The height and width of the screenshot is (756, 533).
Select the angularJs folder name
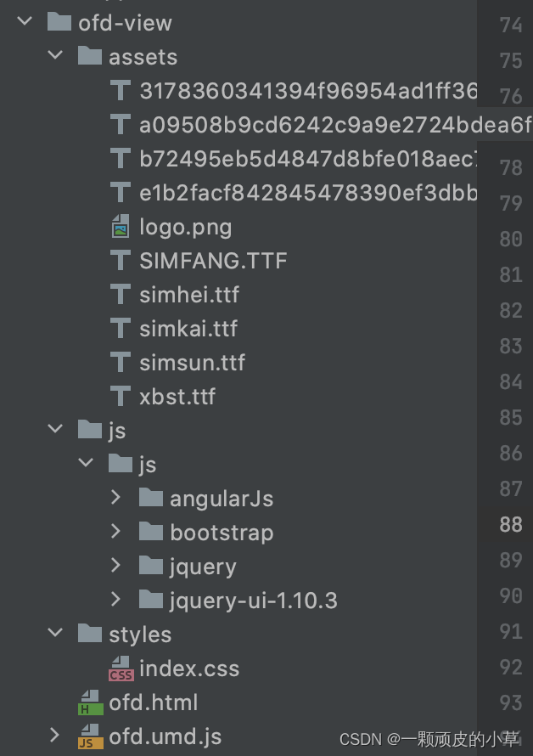pyautogui.click(x=222, y=499)
